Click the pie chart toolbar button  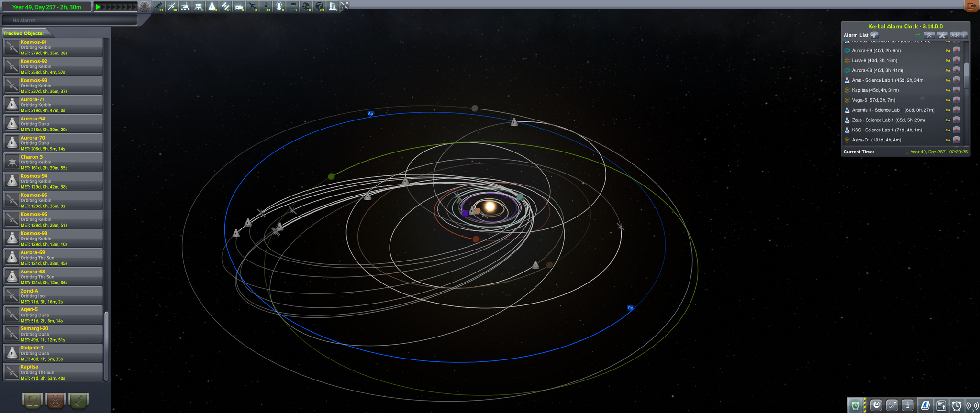tap(876, 405)
